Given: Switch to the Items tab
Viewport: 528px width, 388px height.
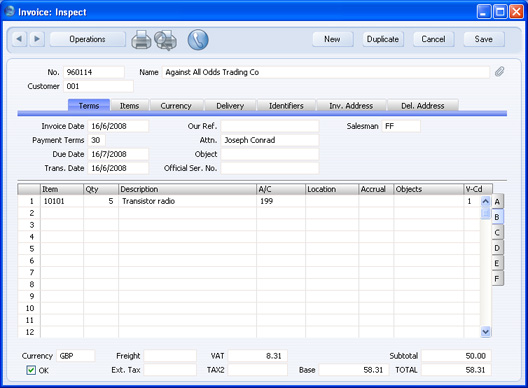Looking at the screenshot, I should (x=130, y=106).
